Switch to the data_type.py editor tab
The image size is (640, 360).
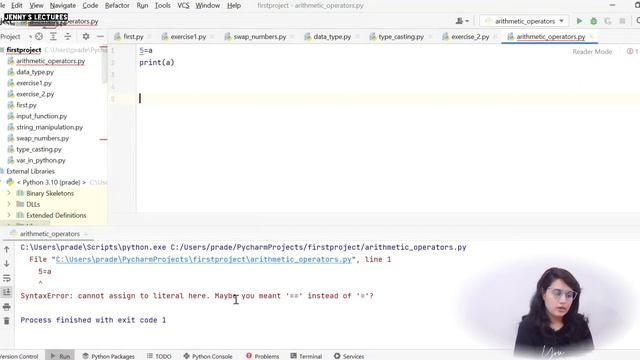pyautogui.click(x=332, y=36)
